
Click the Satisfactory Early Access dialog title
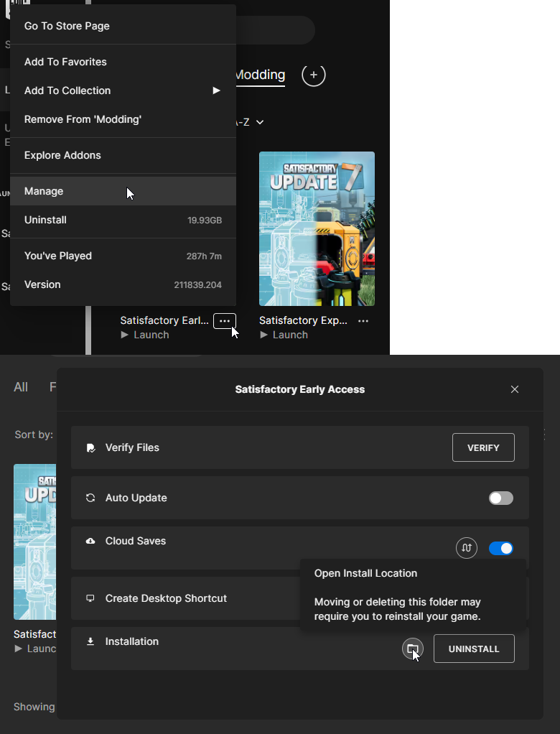tap(300, 389)
